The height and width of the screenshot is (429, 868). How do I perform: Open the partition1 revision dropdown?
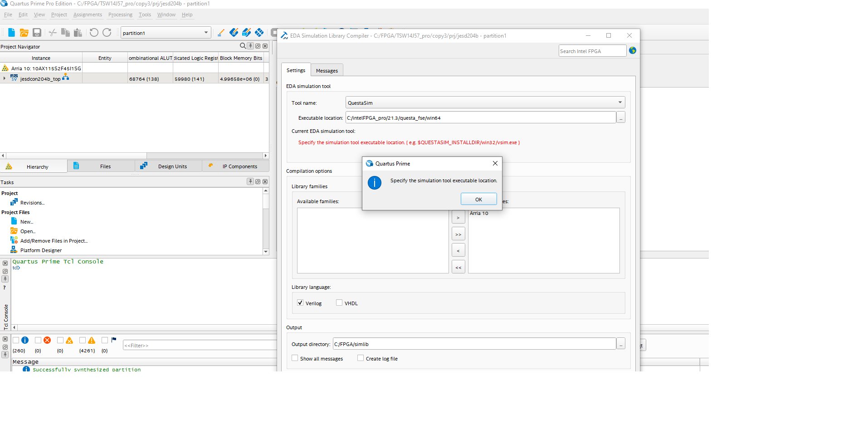click(x=206, y=33)
